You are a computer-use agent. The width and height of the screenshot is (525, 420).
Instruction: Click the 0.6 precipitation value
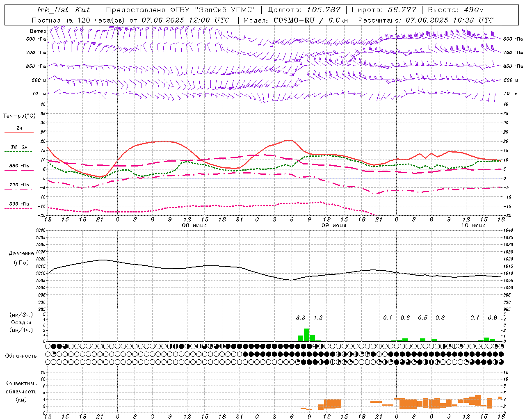(405, 317)
